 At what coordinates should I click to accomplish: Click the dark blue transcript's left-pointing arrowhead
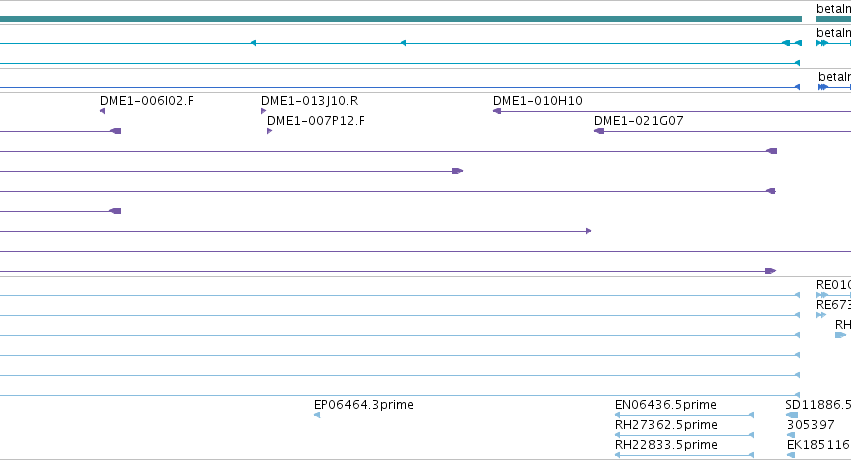(x=797, y=87)
